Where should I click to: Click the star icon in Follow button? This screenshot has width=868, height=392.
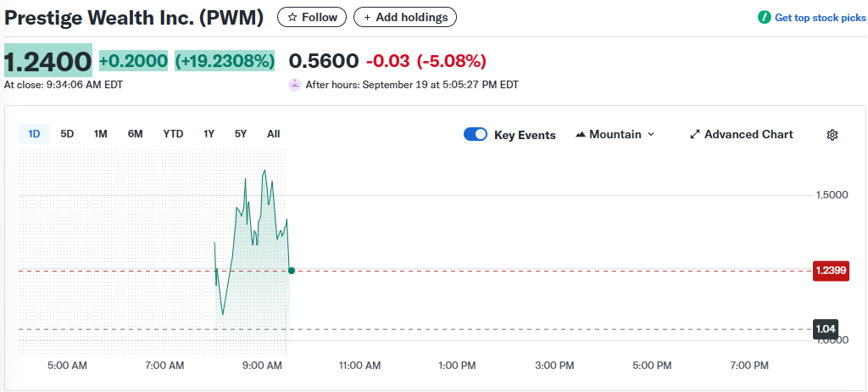(292, 17)
